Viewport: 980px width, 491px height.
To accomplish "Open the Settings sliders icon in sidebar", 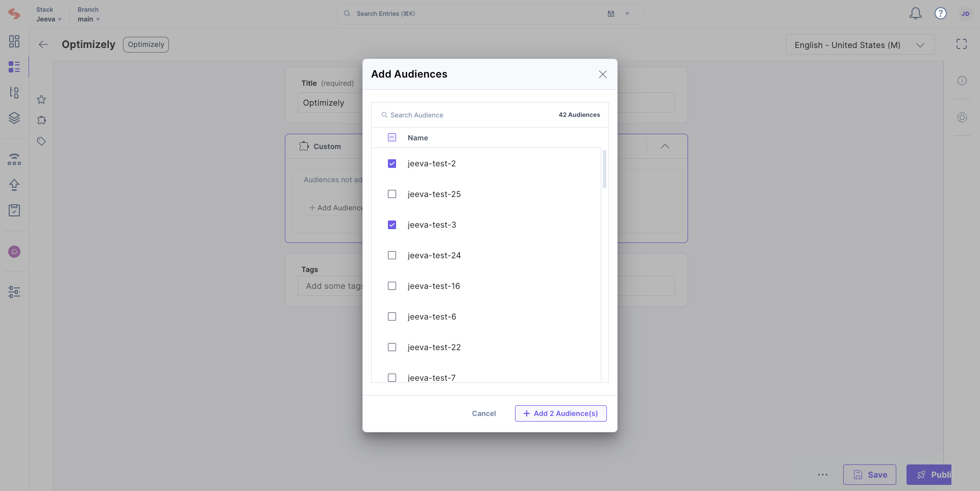I will coord(14,292).
